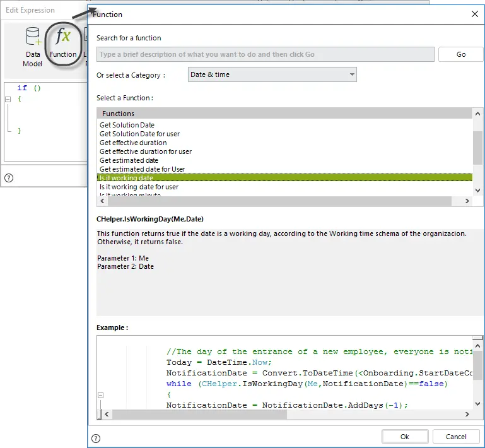The image size is (485, 448).
Task: Close the Function dialog
Action: [474, 14]
